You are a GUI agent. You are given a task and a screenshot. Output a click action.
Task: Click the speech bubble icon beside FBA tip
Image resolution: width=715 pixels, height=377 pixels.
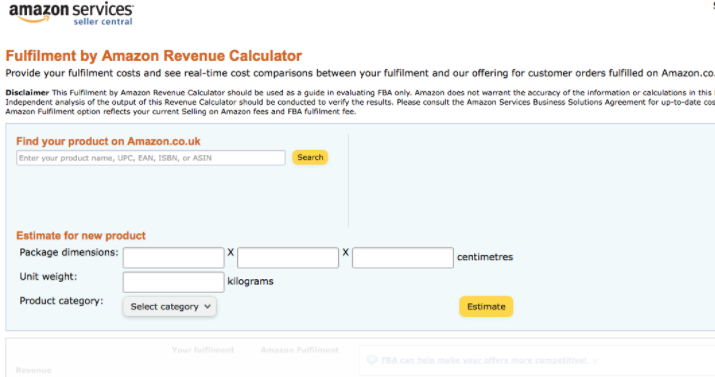pos(372,360)
